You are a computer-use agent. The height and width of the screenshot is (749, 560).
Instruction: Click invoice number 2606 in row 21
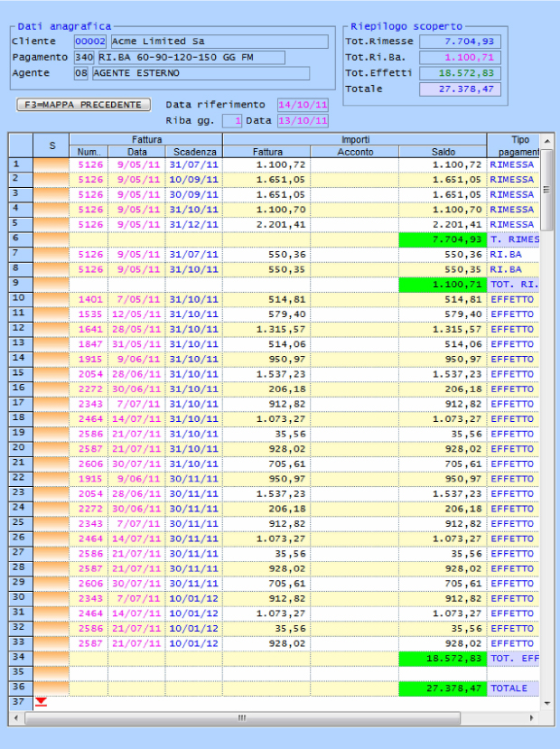[90, 463]
